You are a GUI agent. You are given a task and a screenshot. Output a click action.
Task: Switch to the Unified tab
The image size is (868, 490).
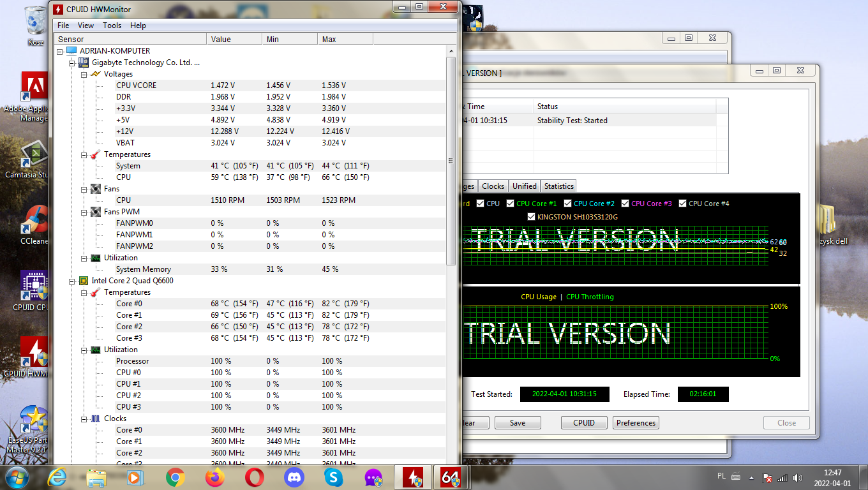pos(525,186)
